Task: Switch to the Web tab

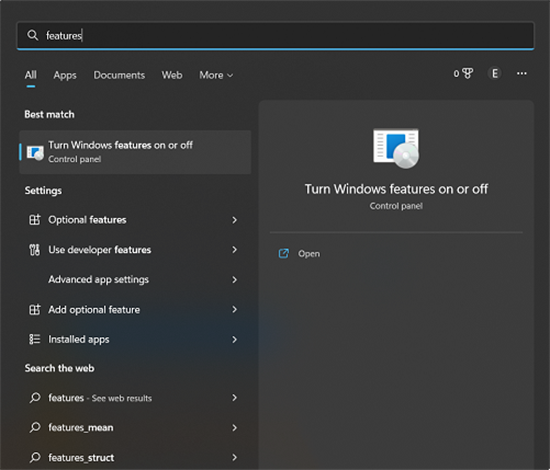Action: click(x=172, y=75)
